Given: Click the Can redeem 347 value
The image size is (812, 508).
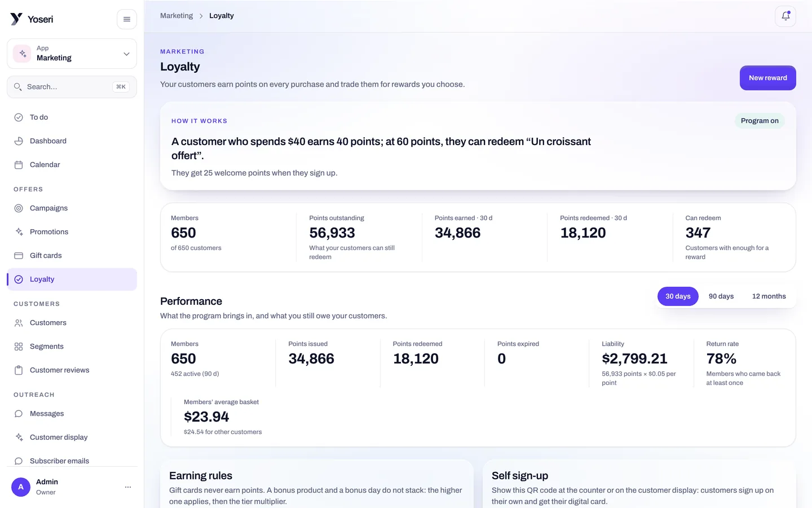Looking at the screenshot, I should pyautogui.click(x=698, y=233).
